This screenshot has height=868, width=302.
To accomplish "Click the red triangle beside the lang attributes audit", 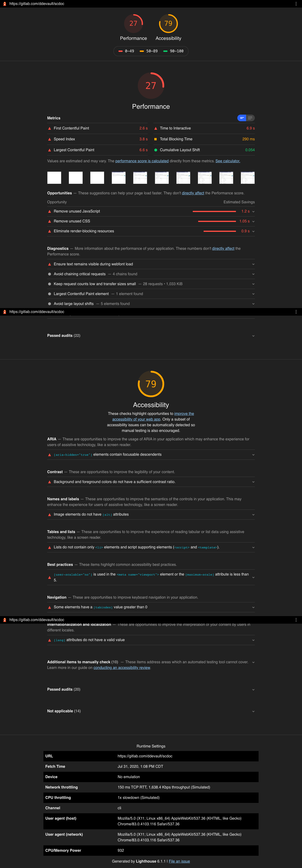I will [x=50, y=640].
